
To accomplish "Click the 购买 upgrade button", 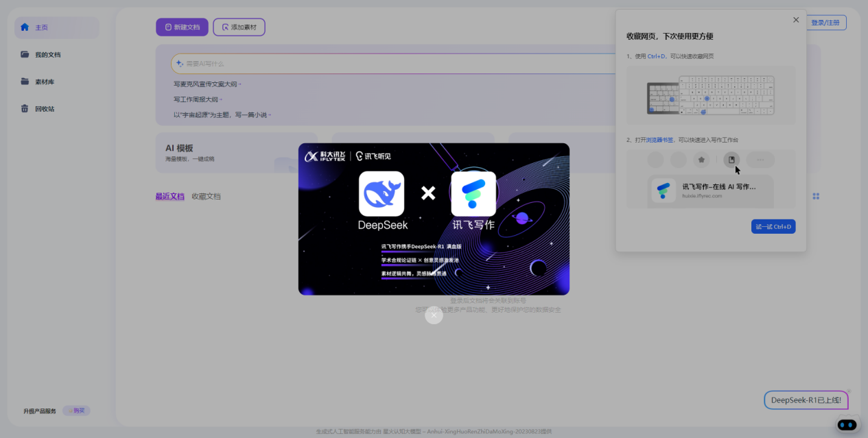I will pyautogui.click(x=76, y=411).
